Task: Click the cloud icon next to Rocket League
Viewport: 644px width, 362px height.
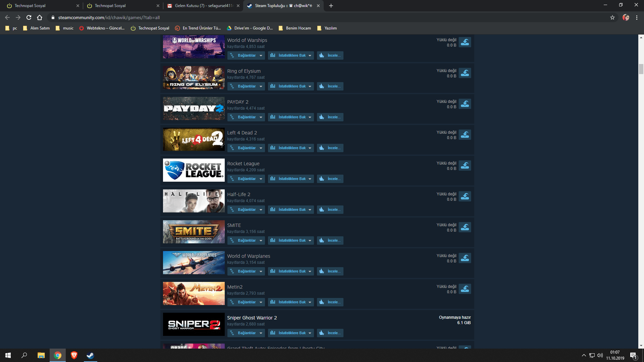Action: [x=465, y=165]
